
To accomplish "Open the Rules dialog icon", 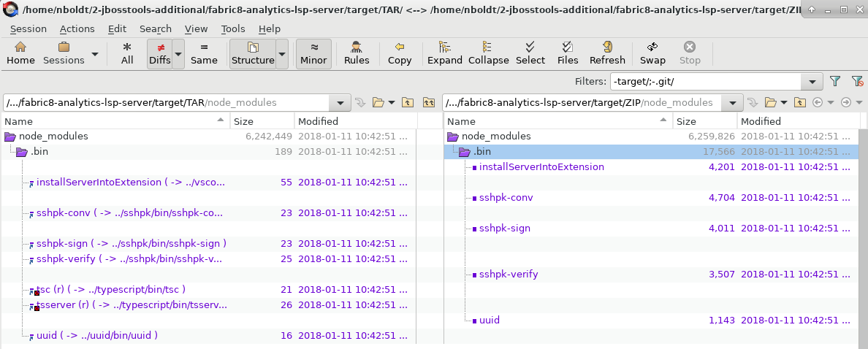I will tap(357, 53).
